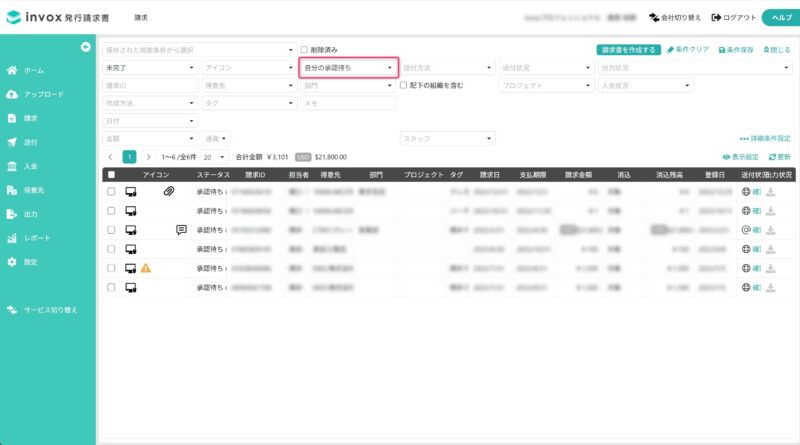Open 詳細条件設定
The width and height of the screenshot is (800, 445).
tap(765, 138)
